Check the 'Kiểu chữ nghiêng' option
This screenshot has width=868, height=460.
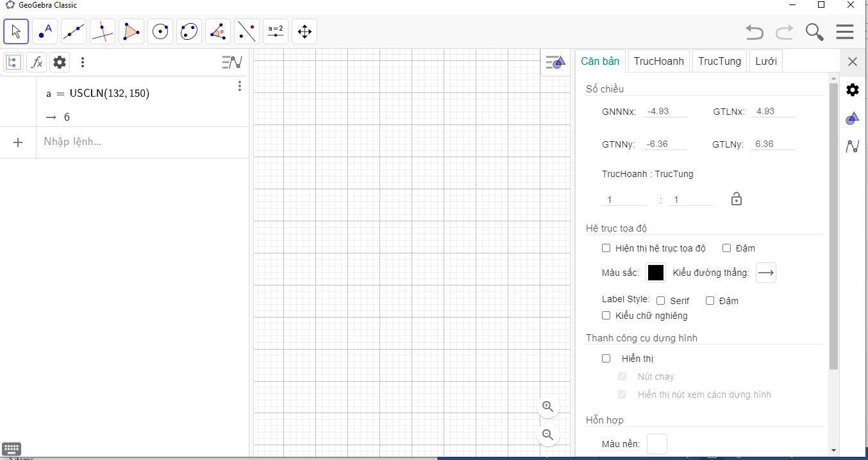[606, 316]
